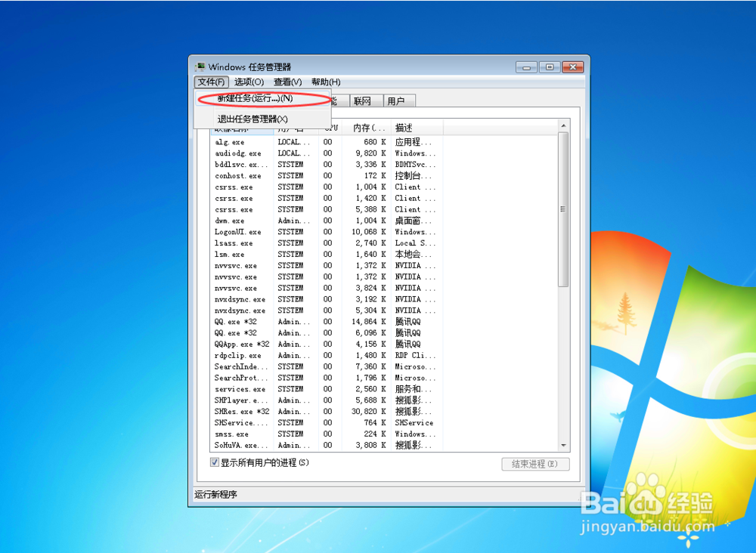The width and height of the screenshot is (756, 553).
Task: Select the services.exe process row
Action: coord(239,389)
